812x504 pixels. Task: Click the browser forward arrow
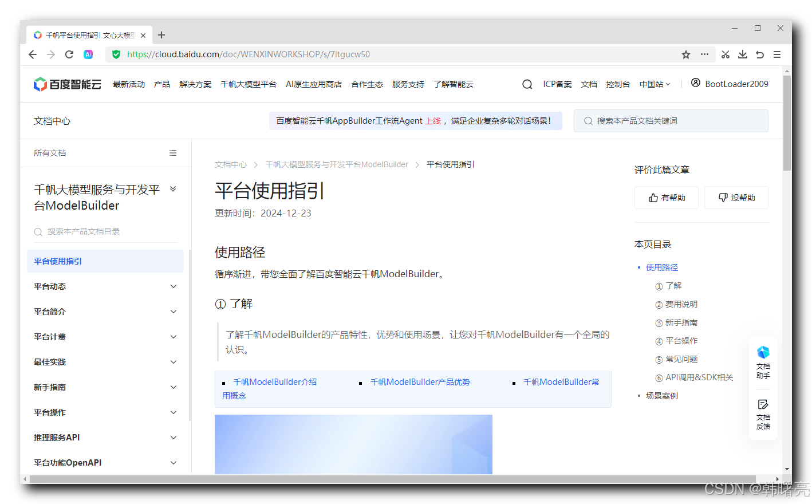click(x=51, y=54)
